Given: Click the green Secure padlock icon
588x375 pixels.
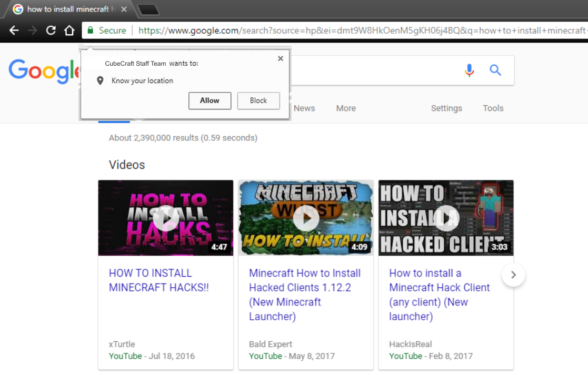Looking at the screenshot, I should pos(91,31).
